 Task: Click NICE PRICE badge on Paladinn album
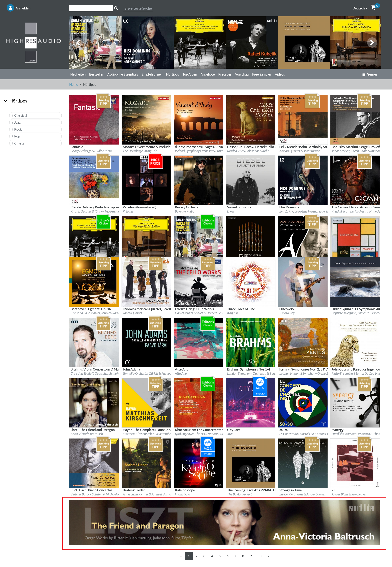pyautogui.click(x=155, y=161)
